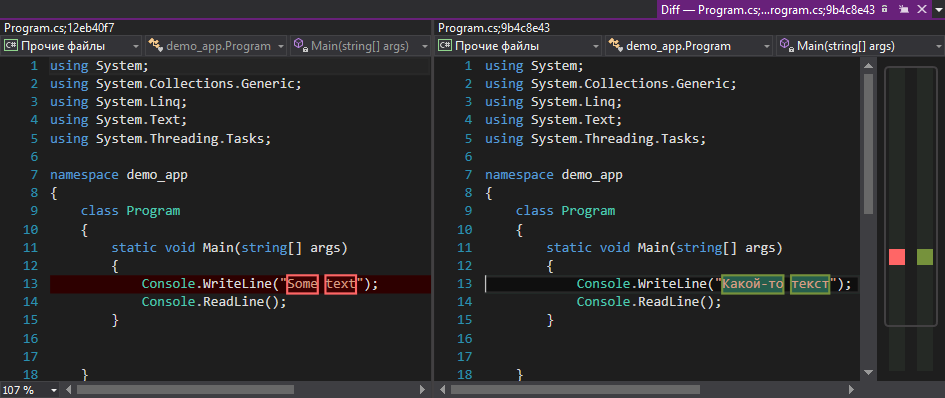Click 'namespace demo_app' in left pane
Viewport: 945px width, 398px height.
point(118,175)
